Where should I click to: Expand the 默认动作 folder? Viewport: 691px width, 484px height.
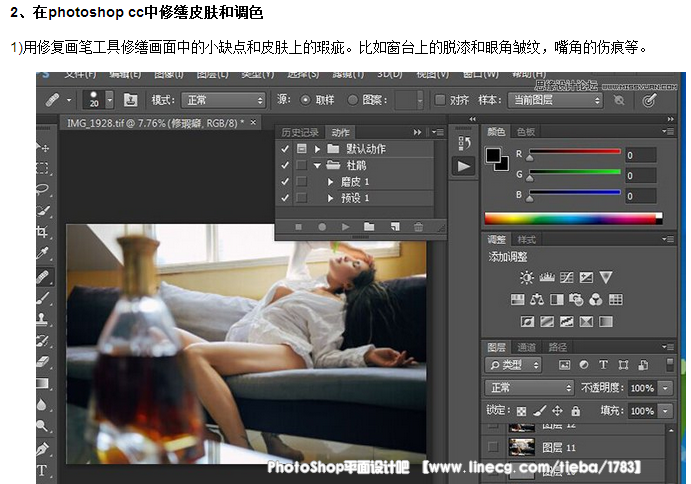[317, 149]
